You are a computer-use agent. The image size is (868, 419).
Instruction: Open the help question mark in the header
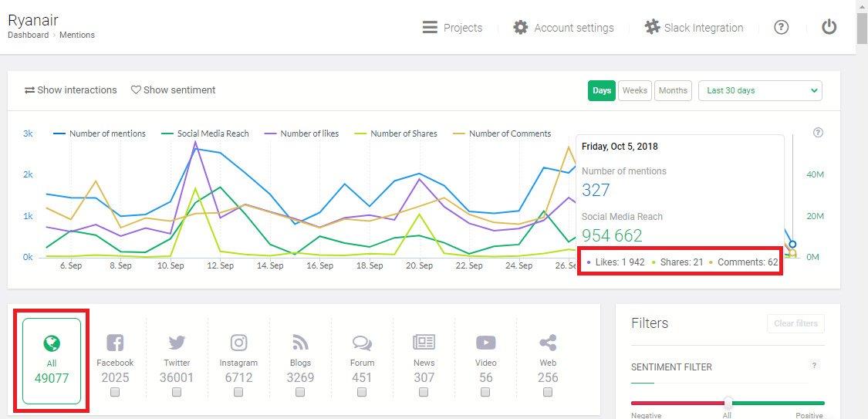pos(781,27)
